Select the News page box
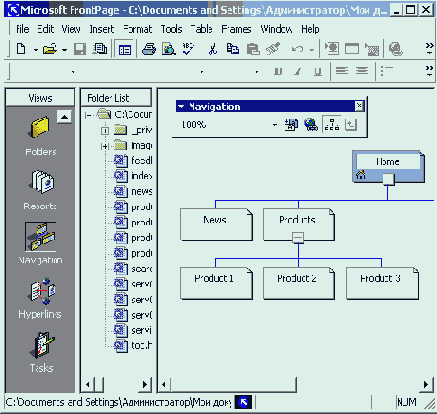Screen dimensions: 437x414 (216, 224)
